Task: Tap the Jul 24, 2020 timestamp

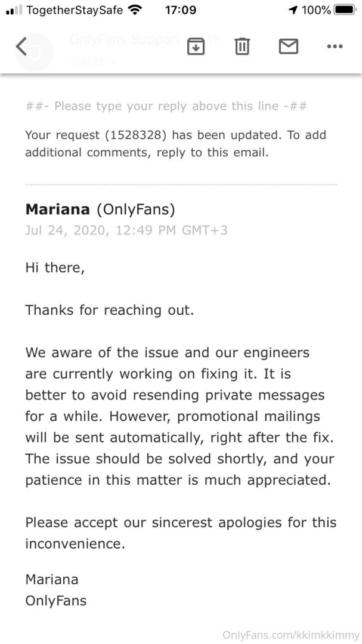Action: pos(126,230)
